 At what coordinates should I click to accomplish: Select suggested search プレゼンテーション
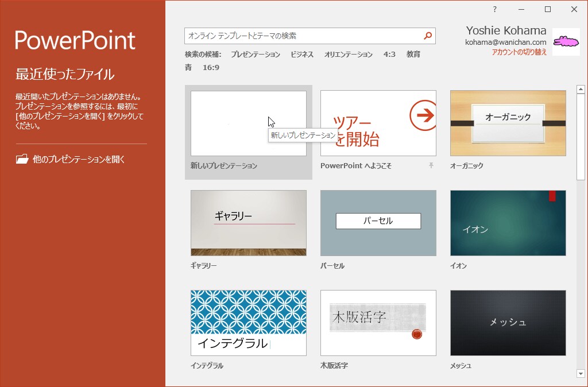pos(256,55)
